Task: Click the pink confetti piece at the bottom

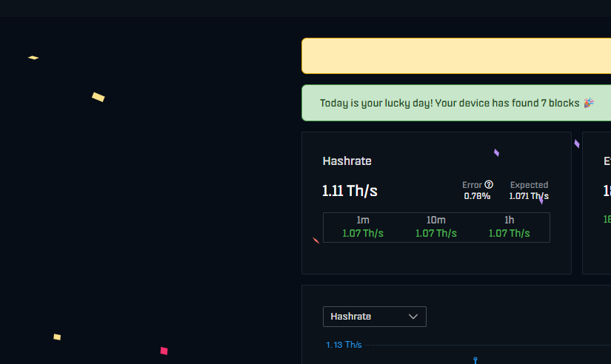Action: [164, 351]
